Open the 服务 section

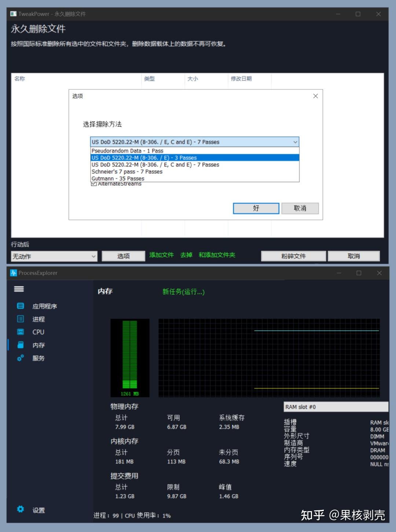tap(38, 358)
